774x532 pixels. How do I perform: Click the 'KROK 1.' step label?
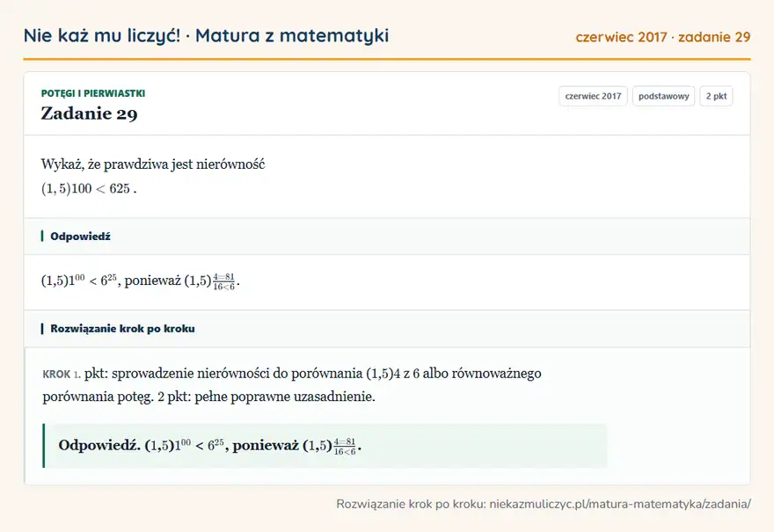(x=62, y=374)
